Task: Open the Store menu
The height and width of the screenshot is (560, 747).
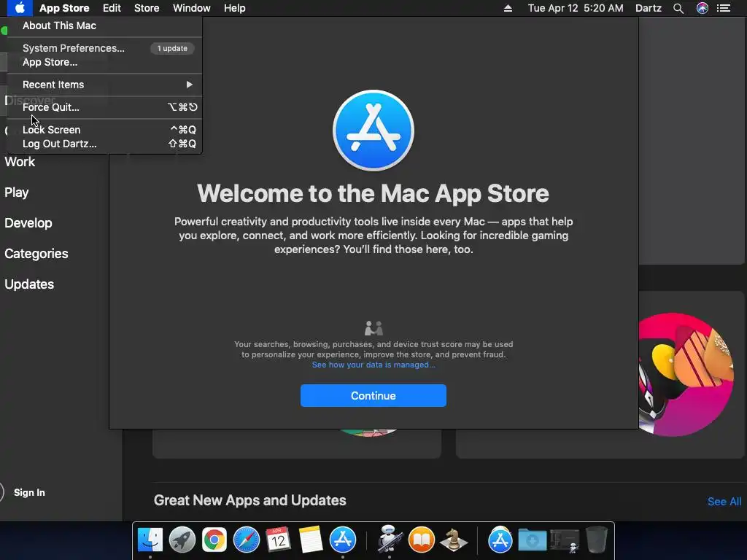Action: [x=147, y=8]
